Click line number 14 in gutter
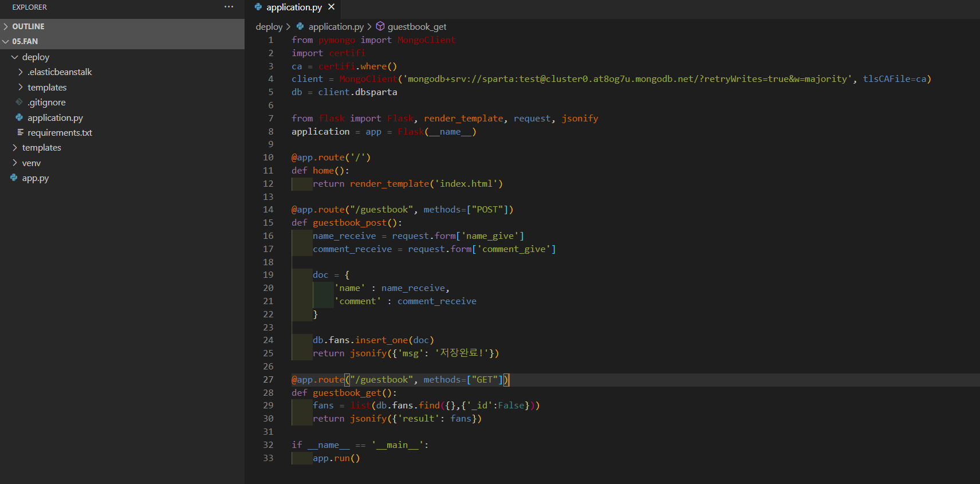Image resolution: width=980 pixels, height=484 pixels. click(x=268, y=210)
